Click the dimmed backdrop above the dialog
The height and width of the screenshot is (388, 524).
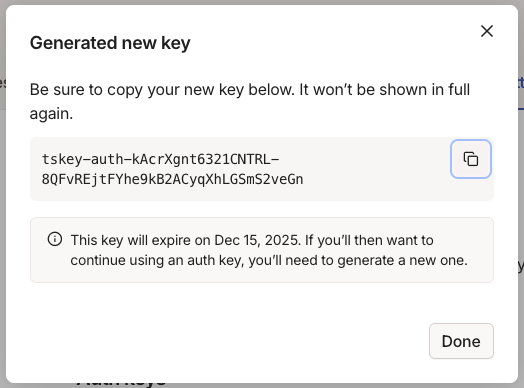pos(262,2)
